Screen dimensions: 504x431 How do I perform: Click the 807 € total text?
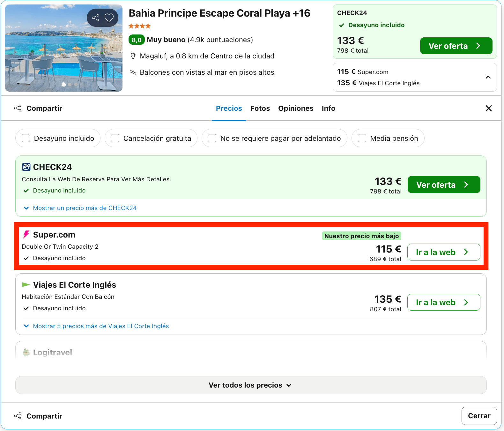(386, 309)
